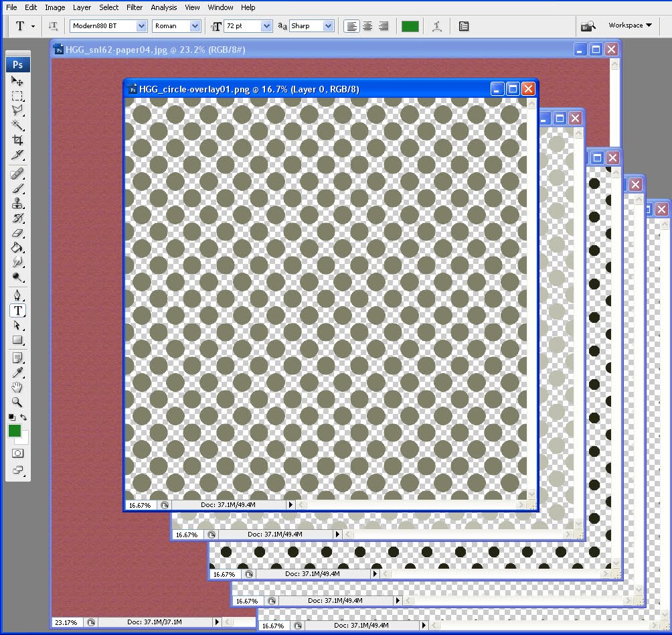Viewport: 672px width, 635px height.
Task: Show the HGG_snl62-paper04.jpg window title bar
Action: pos(201,49)
